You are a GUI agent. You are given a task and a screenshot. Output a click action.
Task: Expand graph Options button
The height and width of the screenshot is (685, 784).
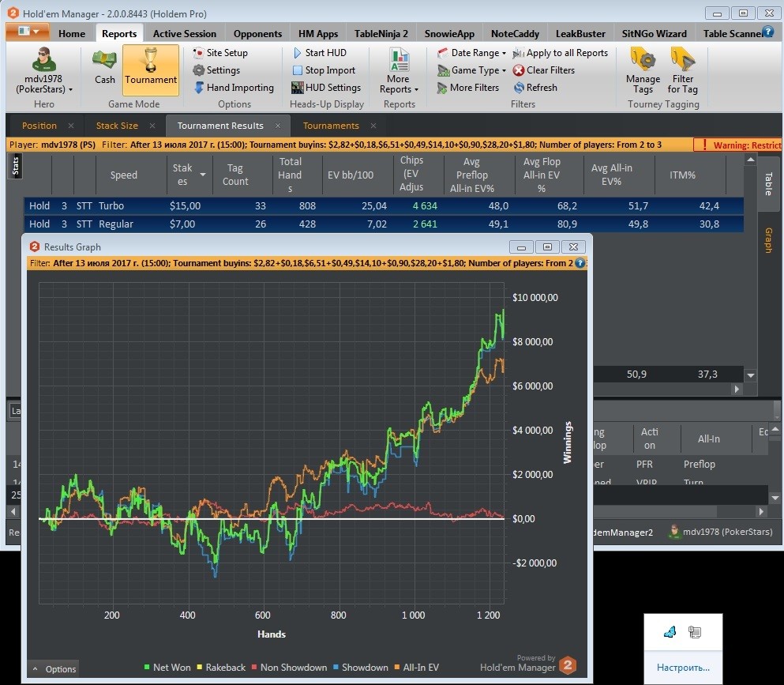[x=54, y=669]
